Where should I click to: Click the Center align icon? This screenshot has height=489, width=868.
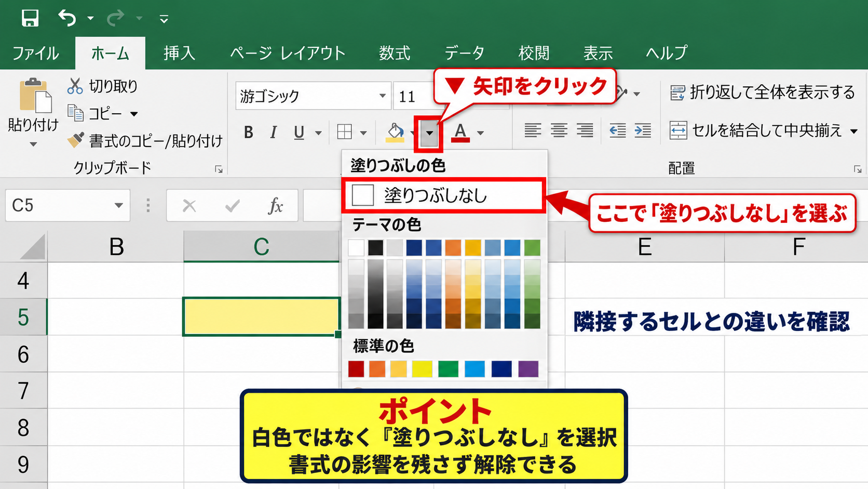559,130
